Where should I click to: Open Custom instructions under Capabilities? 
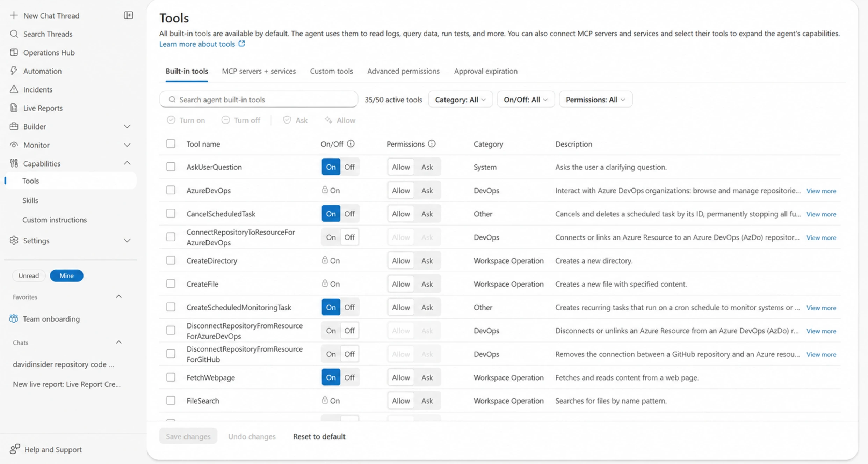coord(55,220)
